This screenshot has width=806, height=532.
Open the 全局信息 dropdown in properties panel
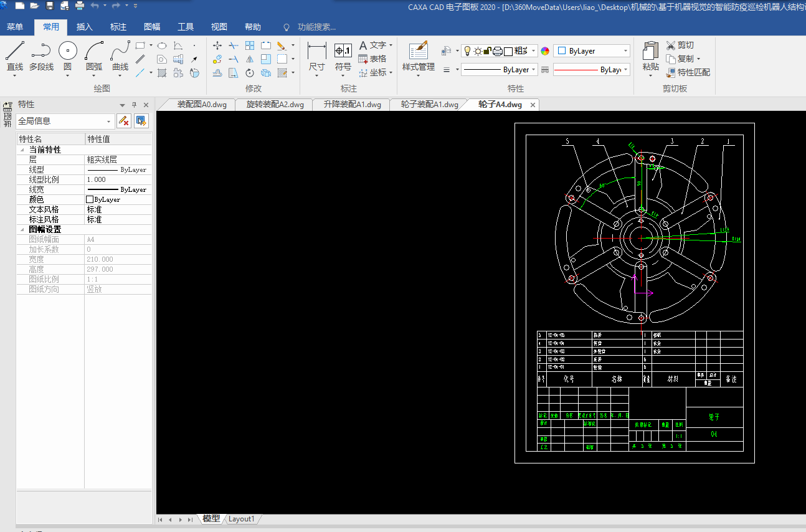pyautogui.click(x=110, y=121)
